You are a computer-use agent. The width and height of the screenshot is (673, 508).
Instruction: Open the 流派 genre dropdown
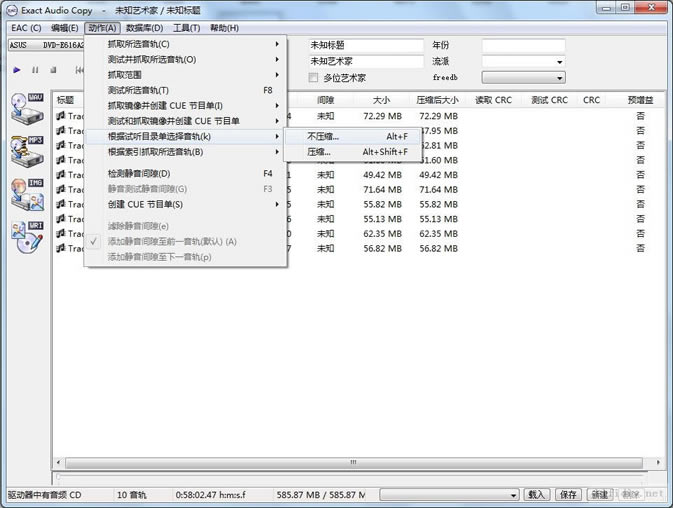pyautogui.click(x=559, y=61)
